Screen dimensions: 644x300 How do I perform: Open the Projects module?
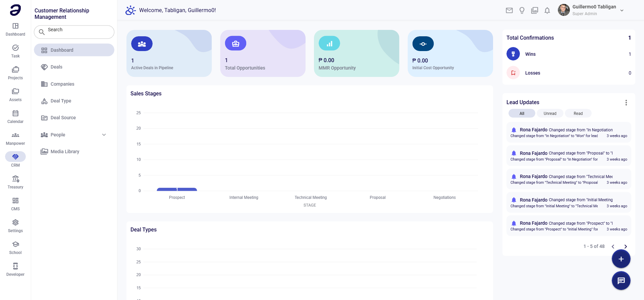point(15,73)
